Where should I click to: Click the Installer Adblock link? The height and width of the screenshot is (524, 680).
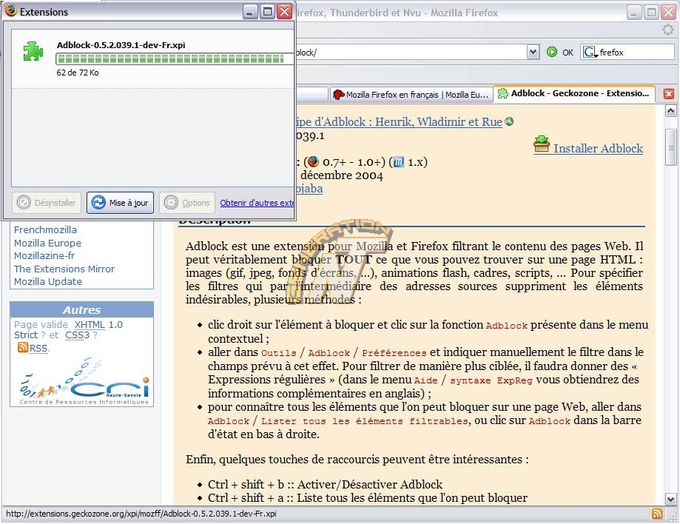point(598,148)
